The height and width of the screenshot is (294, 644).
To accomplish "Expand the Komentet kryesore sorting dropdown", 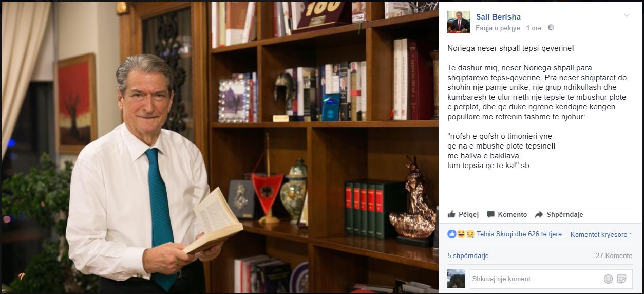I will click(x=601, y=234).
